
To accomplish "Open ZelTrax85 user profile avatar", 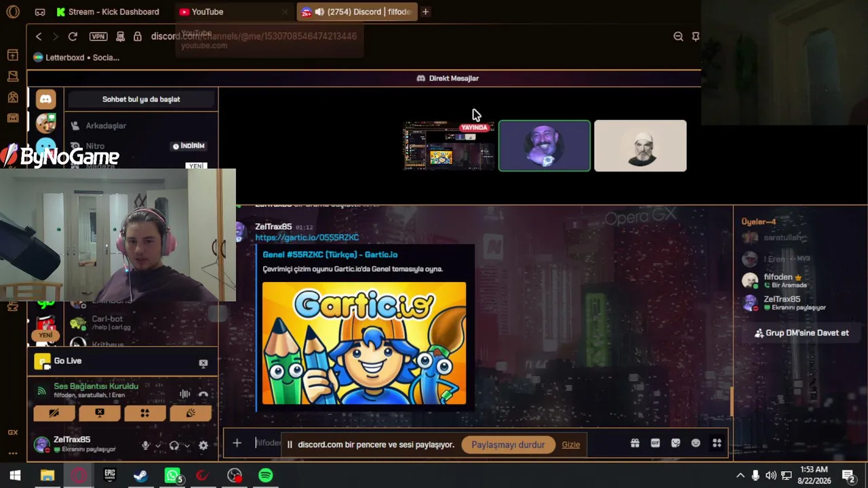I will coord(42,445).
